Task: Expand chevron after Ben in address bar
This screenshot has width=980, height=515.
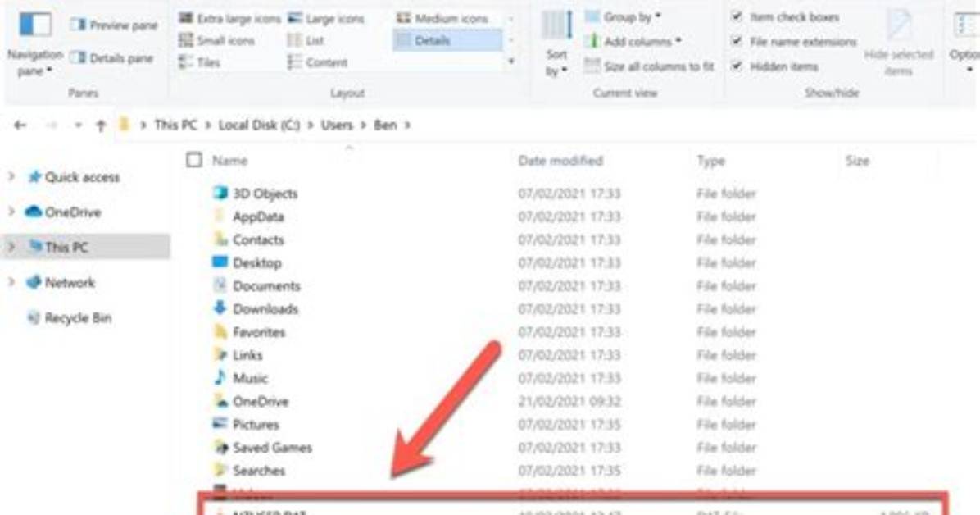Action: point(407,125)
